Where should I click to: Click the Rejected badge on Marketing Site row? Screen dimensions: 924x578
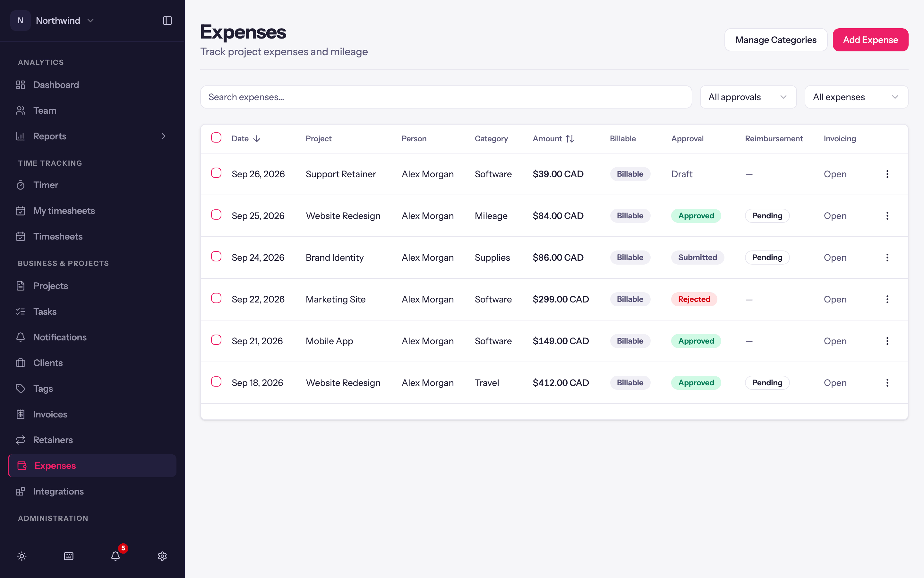click(694, 299)
